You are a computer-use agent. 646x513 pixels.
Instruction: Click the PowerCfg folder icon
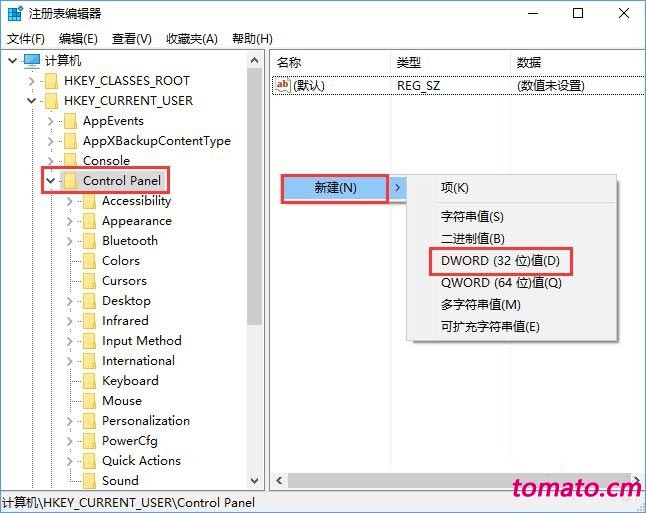89,441
